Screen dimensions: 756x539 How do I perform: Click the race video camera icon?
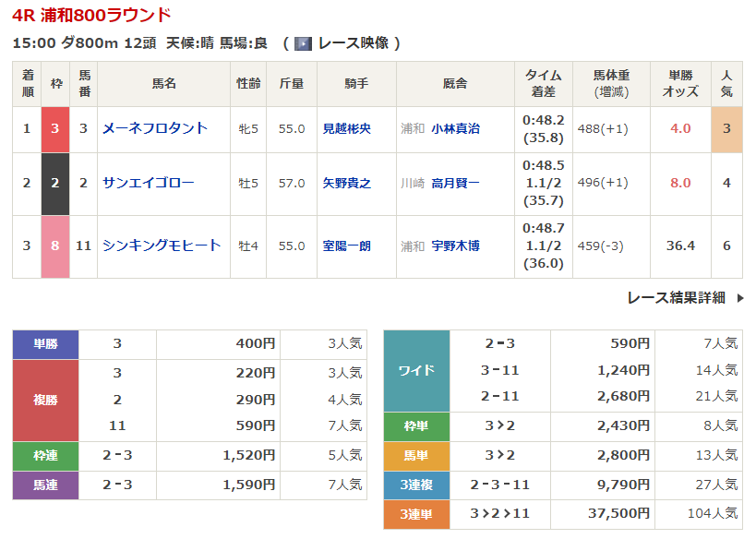303,43
